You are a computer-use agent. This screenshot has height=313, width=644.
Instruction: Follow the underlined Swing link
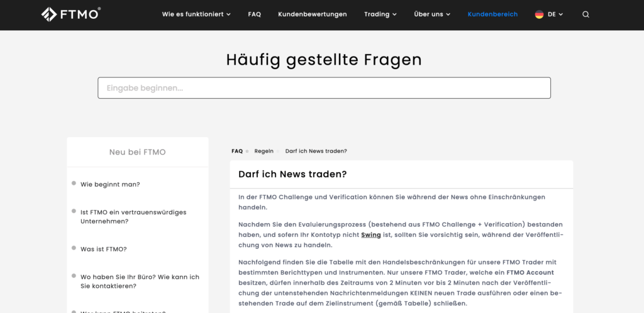(370, 234)
